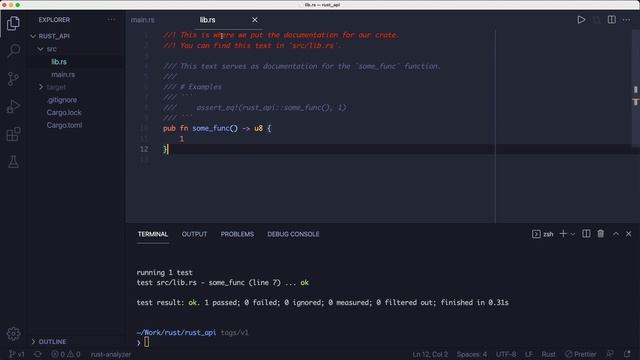640x360 pixels.
Task: Click the Prettier status bar item
Action: click(581, 354)
